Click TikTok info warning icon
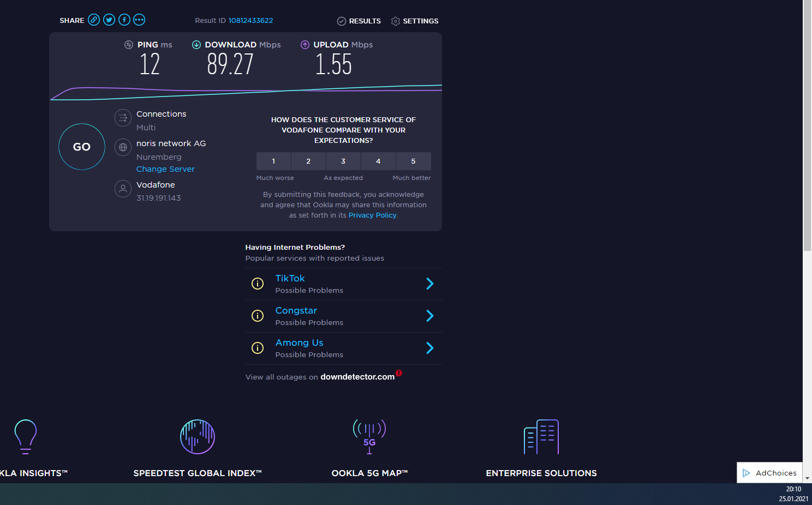Viewport: 812px width, 505px height. [258, 284]
